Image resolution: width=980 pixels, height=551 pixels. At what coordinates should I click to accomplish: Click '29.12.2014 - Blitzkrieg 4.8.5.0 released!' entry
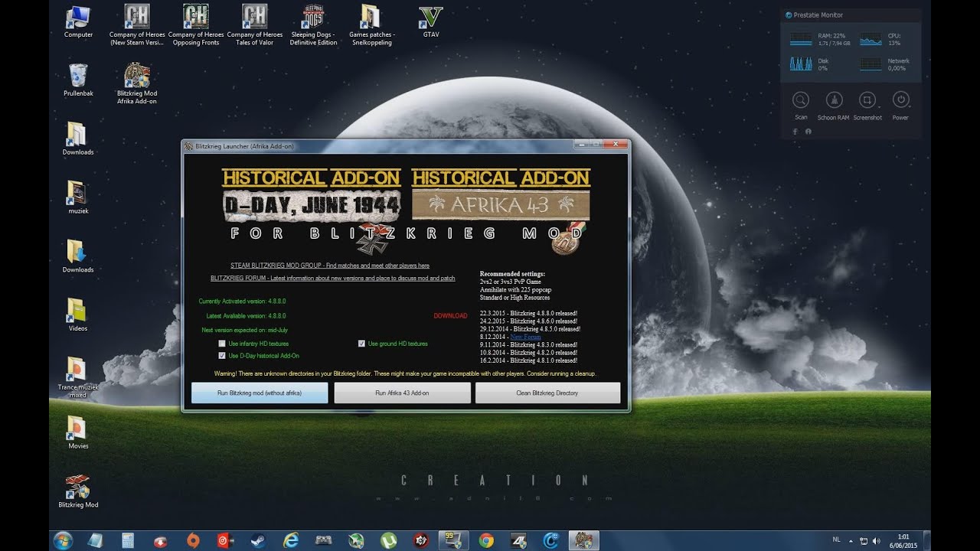[530, 329]
